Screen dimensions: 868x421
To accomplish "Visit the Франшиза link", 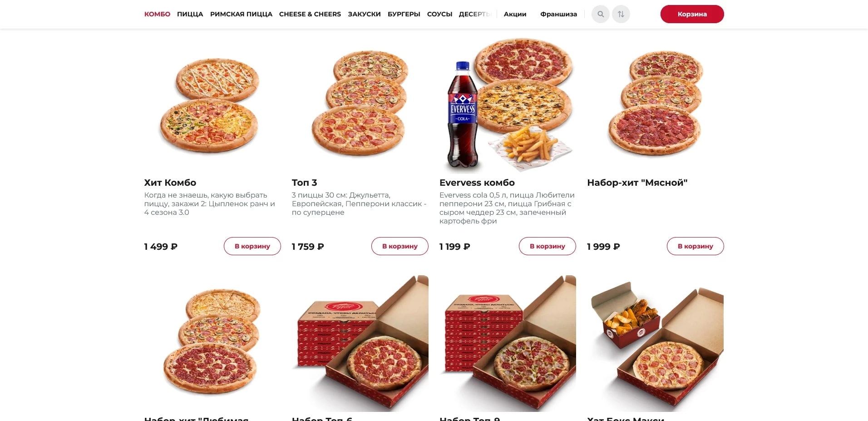I will [x=558, y=14].
